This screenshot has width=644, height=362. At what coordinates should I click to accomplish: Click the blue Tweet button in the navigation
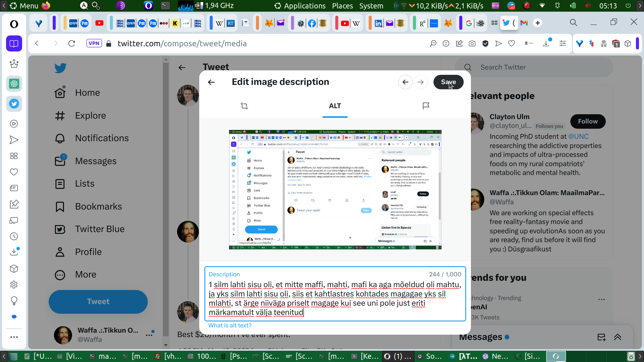98,302
